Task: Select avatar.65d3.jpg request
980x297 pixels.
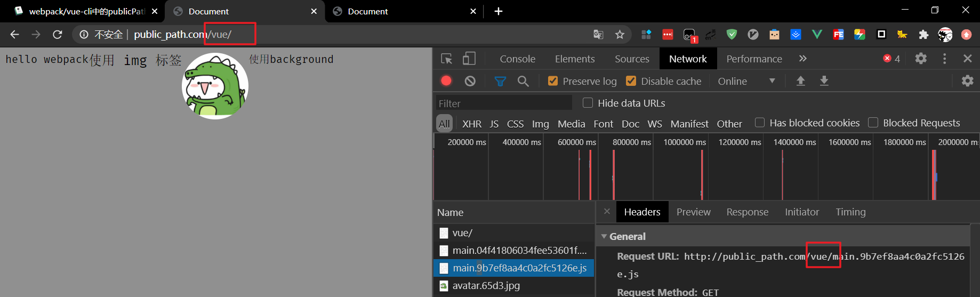Action: [x=486, y=286]
